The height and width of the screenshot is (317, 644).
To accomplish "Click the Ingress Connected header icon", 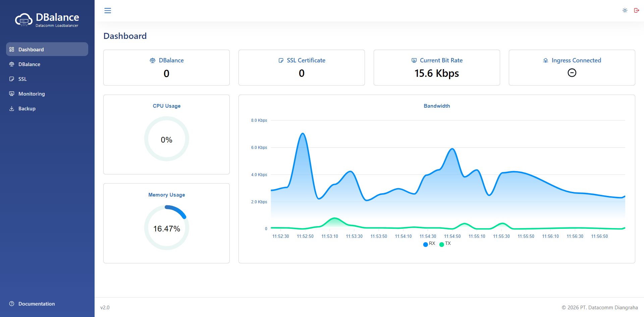I will (x=546, y=60).
